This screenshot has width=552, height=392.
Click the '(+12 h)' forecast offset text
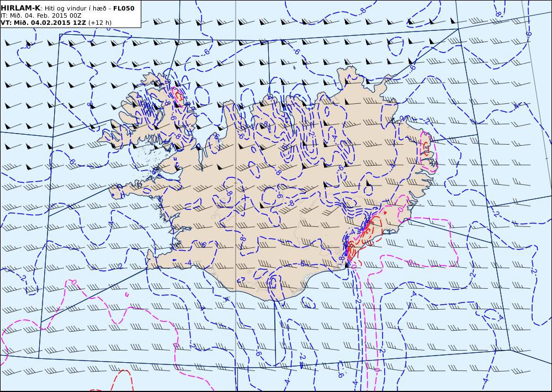click(99, 23)
